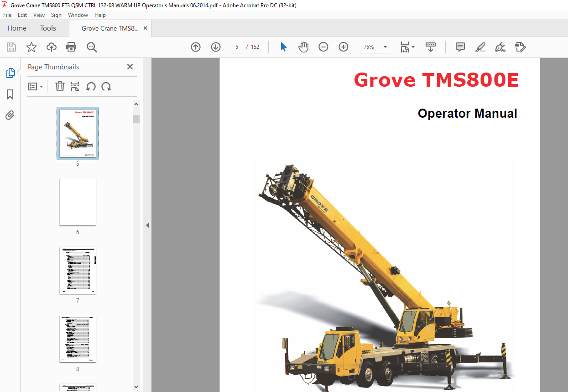Open the View menu

click(39, 15)
